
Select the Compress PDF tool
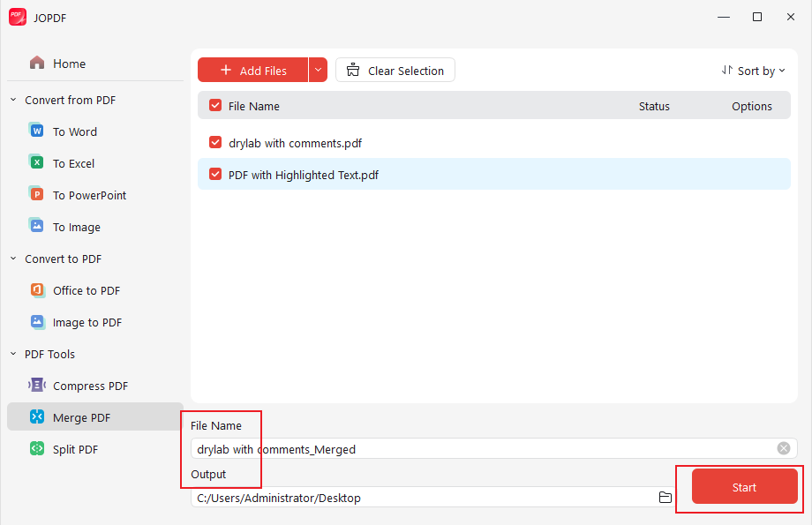point(36,385)
